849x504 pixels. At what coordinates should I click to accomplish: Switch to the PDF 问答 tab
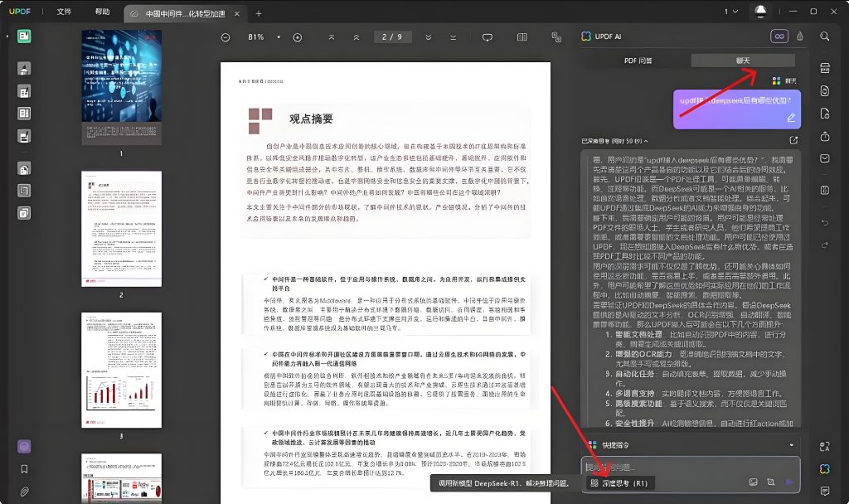point(638,61)
